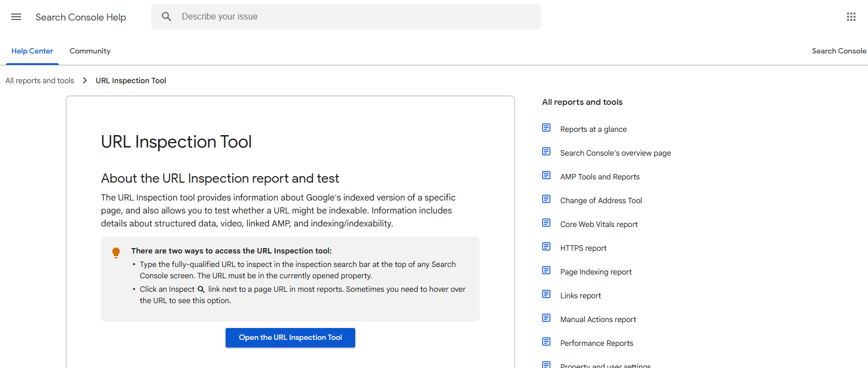This screenshot has height=368, width=868.
Task: Click the URL Inspection Tool page heading
Action: pos(177,142)
